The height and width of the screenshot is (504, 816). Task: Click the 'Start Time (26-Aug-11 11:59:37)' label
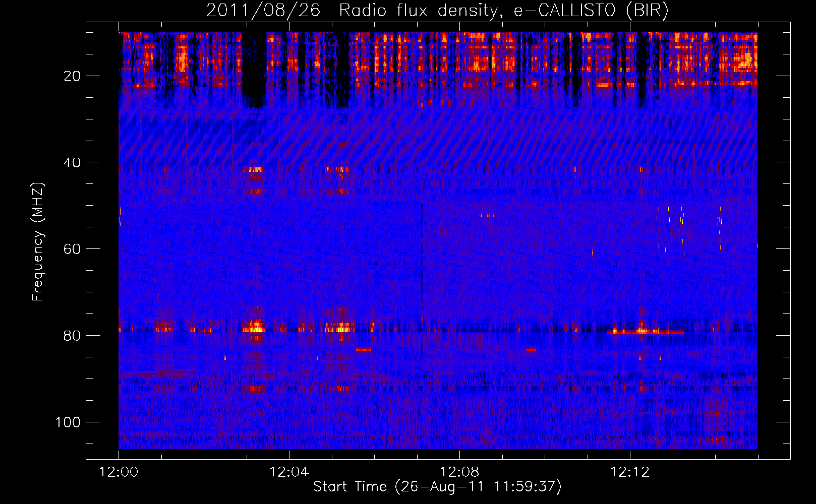(x=437, y=487)
